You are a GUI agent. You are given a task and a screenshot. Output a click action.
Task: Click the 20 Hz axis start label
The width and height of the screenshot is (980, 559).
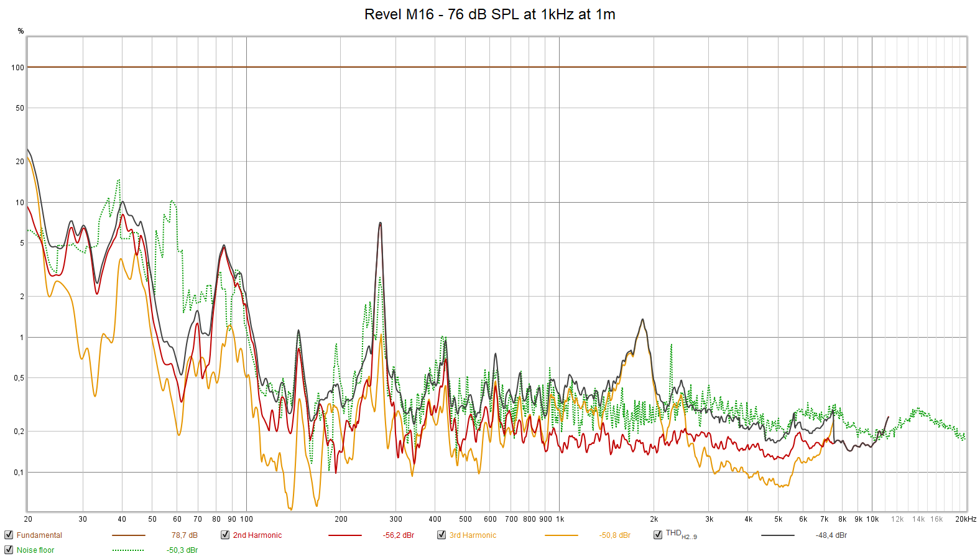pos(28,519)
